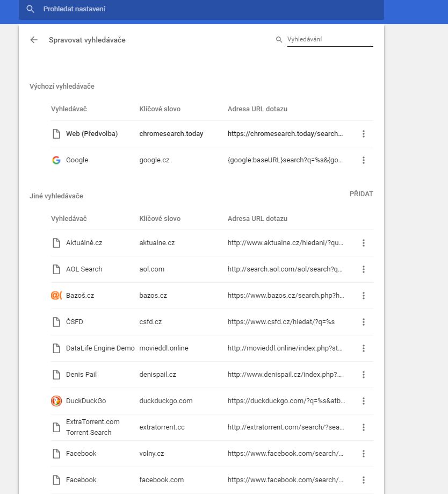Viewport: 448px width, 494px height.
Task: Select the https://www.csfd.cz/hledat/?q=%s URL
Action: [281, 321]
